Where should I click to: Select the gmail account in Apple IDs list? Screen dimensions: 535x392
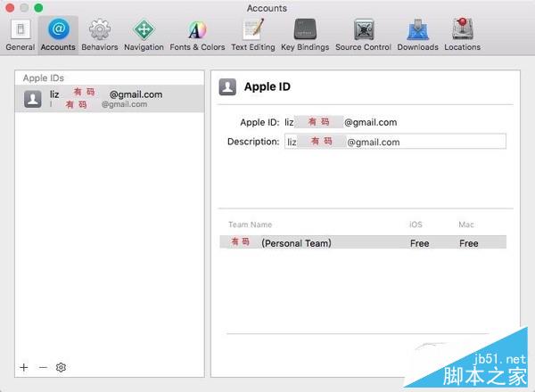(x=110, y=99)
